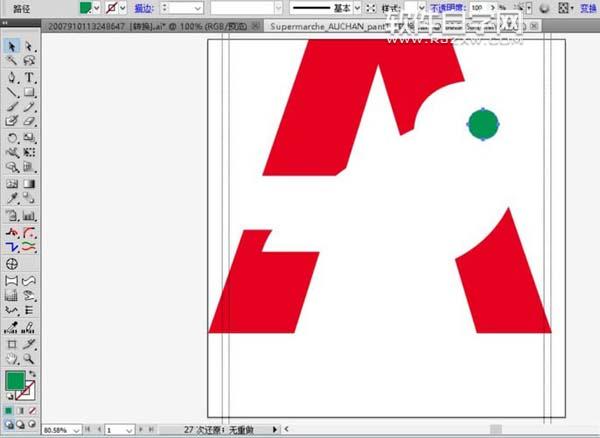600x438 pixels.
Task: Select the Mesh tool
Action: 11,184
